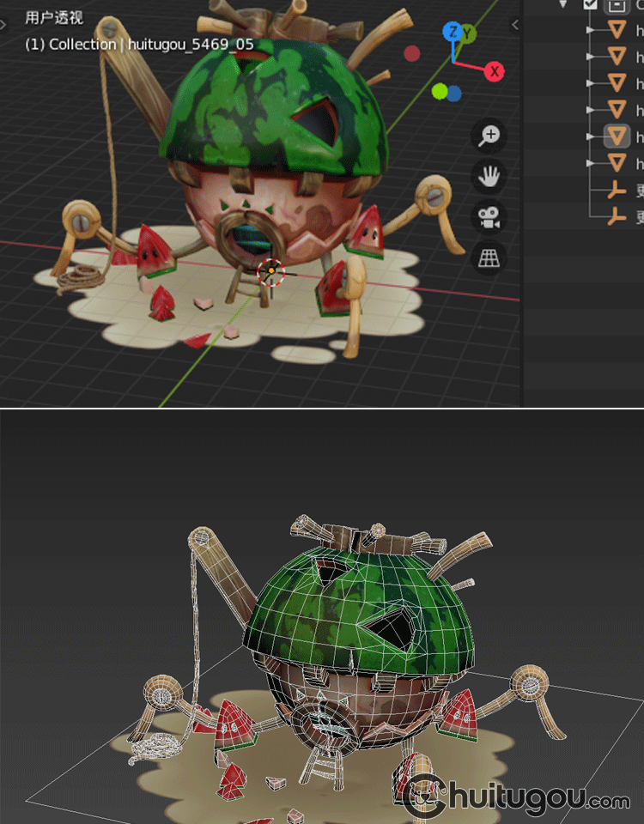Click the dark red negative X gizmo dot
644x824 pixels.
(x=411, y=53)
